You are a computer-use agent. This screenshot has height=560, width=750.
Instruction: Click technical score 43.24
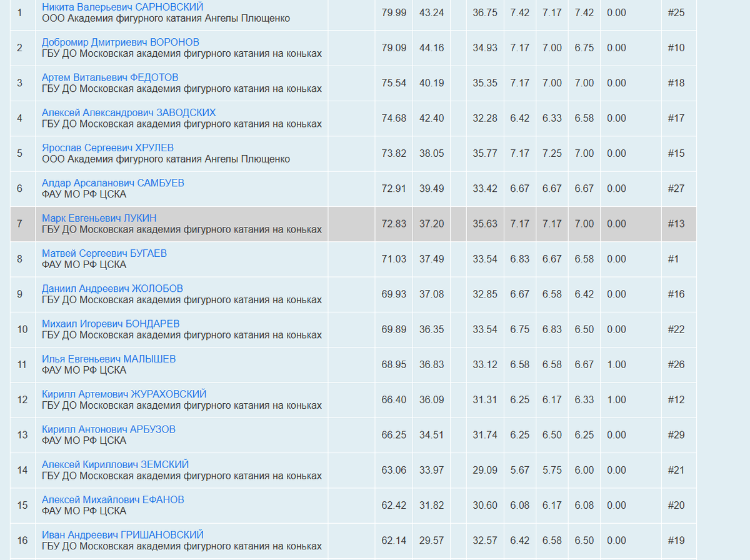[x=432, y=12]
